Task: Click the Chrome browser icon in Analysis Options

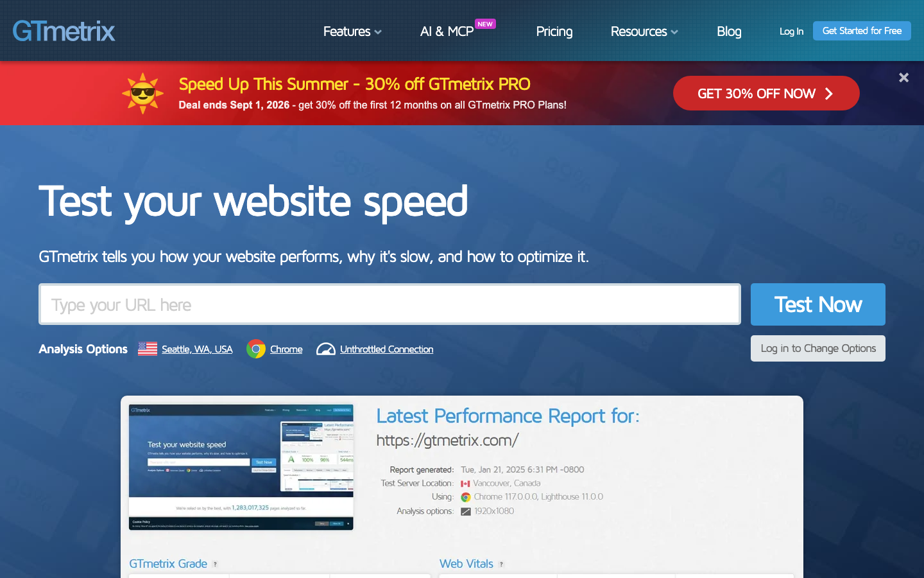Action: point(256,349)
